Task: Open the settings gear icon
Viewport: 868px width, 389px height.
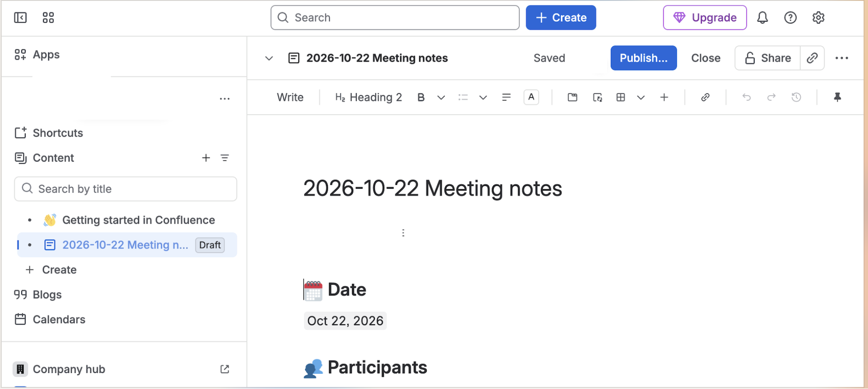Action: pos(818,18)
